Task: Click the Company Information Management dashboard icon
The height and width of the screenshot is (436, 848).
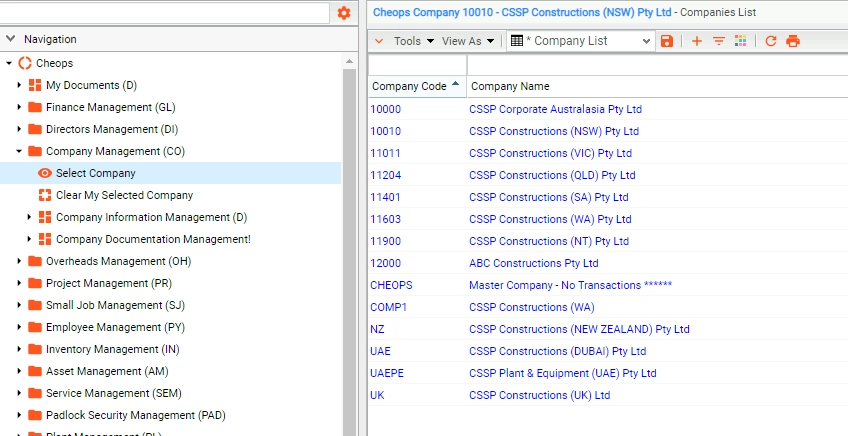Action: (x=45, y=217)
